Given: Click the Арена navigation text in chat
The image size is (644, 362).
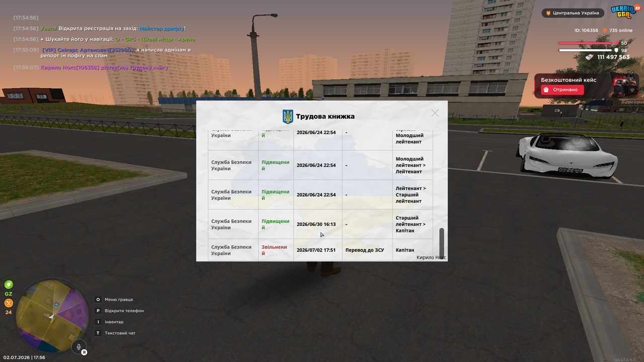Looking at the screenshot, I should click(x=187, y=39).
